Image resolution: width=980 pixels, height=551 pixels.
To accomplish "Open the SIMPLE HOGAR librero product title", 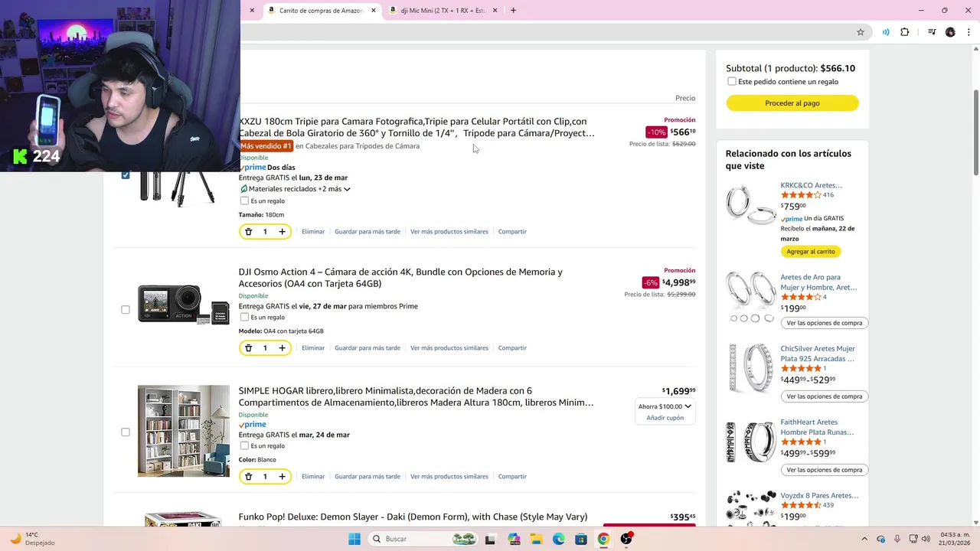I will tap(416, 396).
